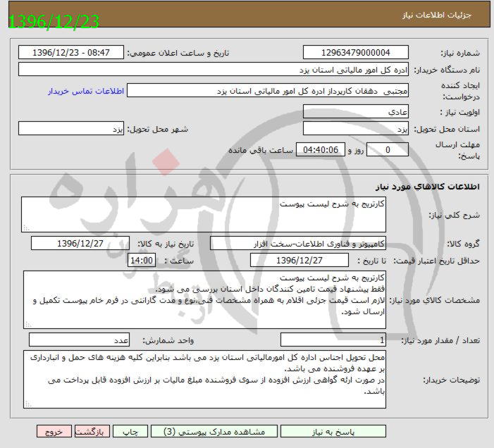Click the مهلت ارسال پاسخ label

pyautogui.click(x=458, y=150)
